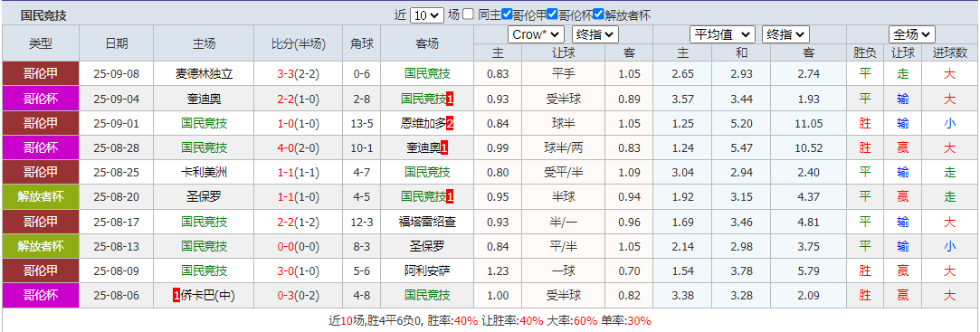The height and width of the screenshot is (332, 980).
Task: Click the red card badge beside 恩维加多
Action: (x=450, y=123)
